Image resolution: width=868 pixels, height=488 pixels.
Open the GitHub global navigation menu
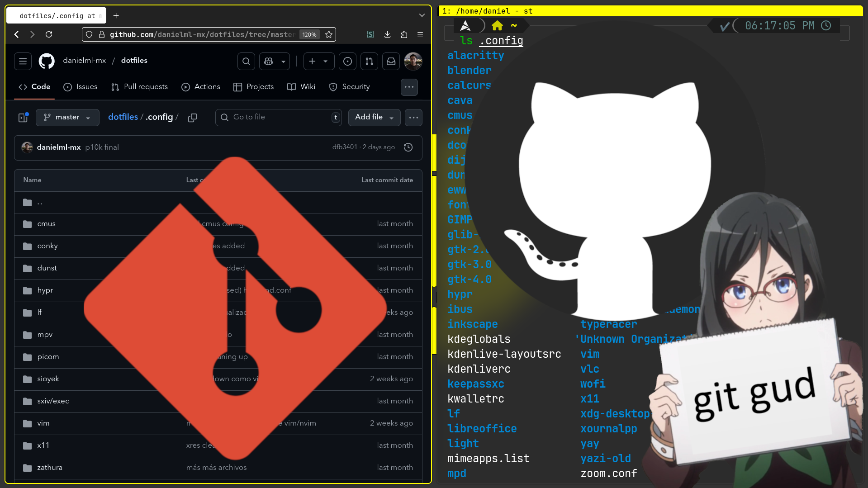[x=23, y=61]
